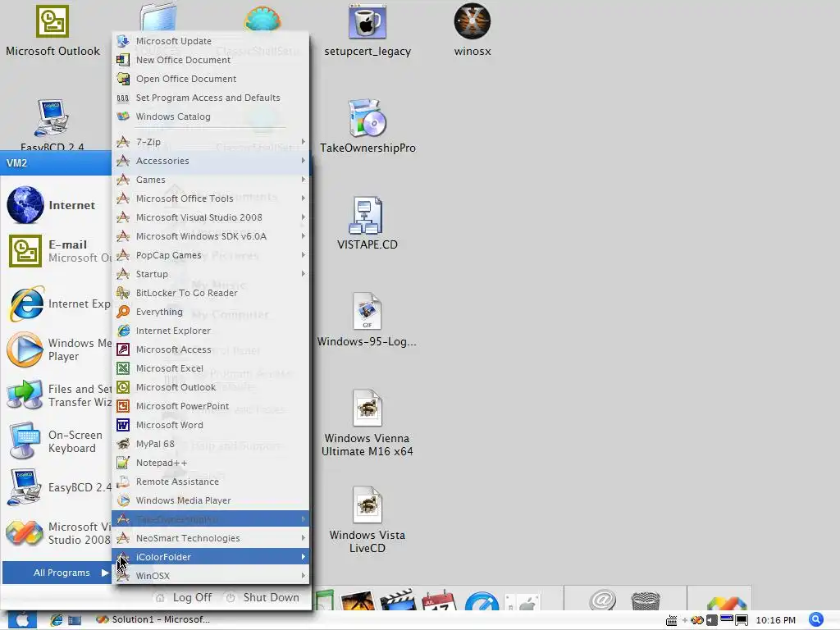Launch Microsoft Visual Studio 2008 pinned item
The image size is (840, 630).
coord(59,533)
